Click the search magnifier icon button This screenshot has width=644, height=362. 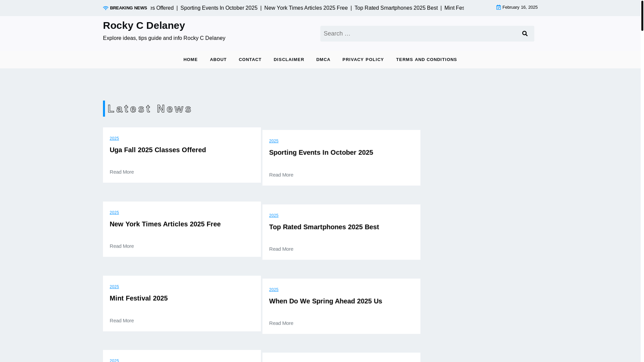pos(525,34)
